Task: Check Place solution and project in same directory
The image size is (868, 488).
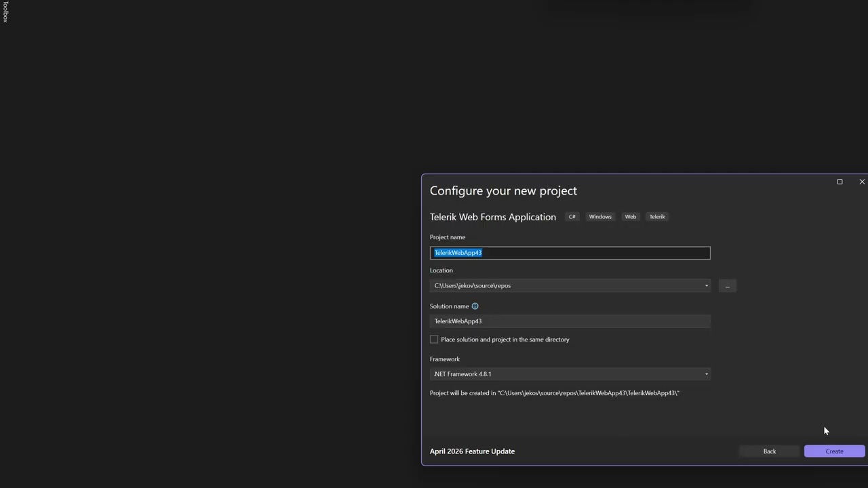Action: (x=434, y=340)
